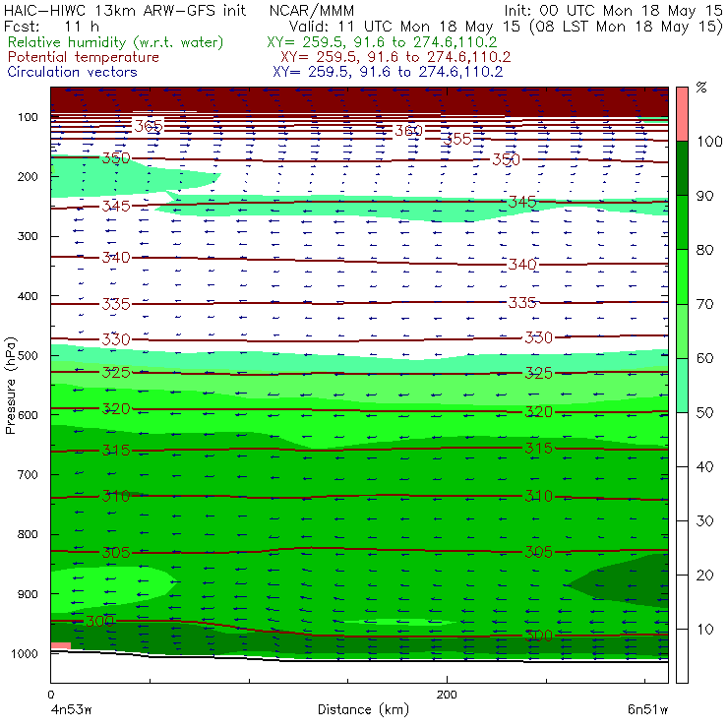
Task: Click the '360' potential temperature contour label
Action: coord(409,131)
